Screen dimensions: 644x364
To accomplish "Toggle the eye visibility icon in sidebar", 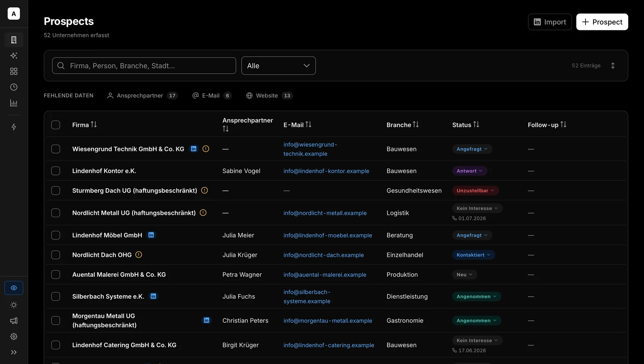I will tap(14, 288).
